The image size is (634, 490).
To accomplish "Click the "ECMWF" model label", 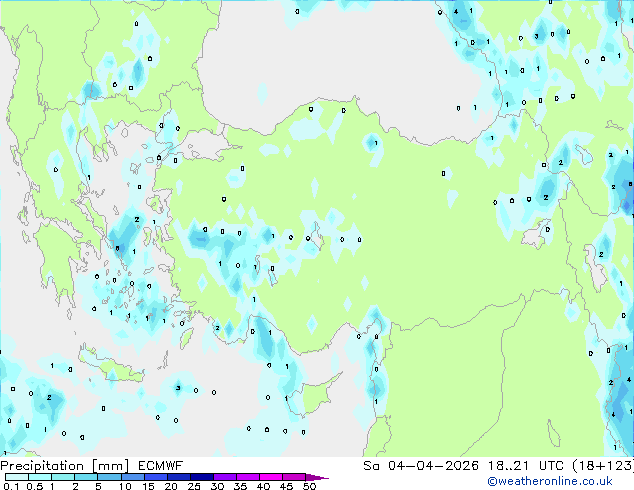I will point(161,466).
